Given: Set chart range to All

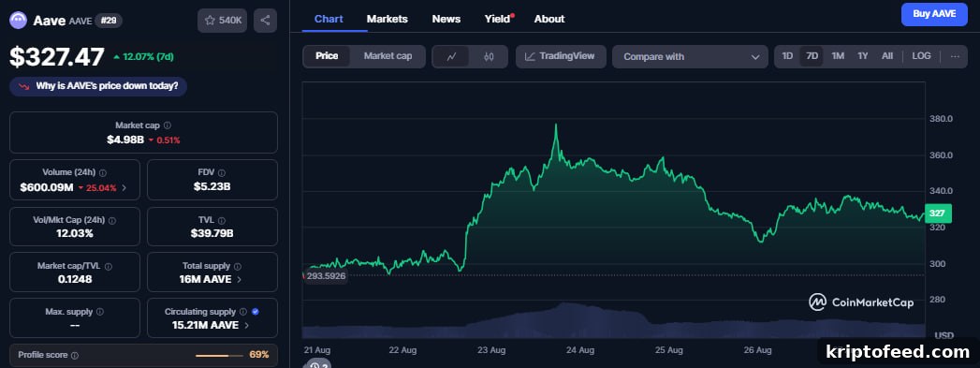Looking at the screenshot, I should coord(887,56).
